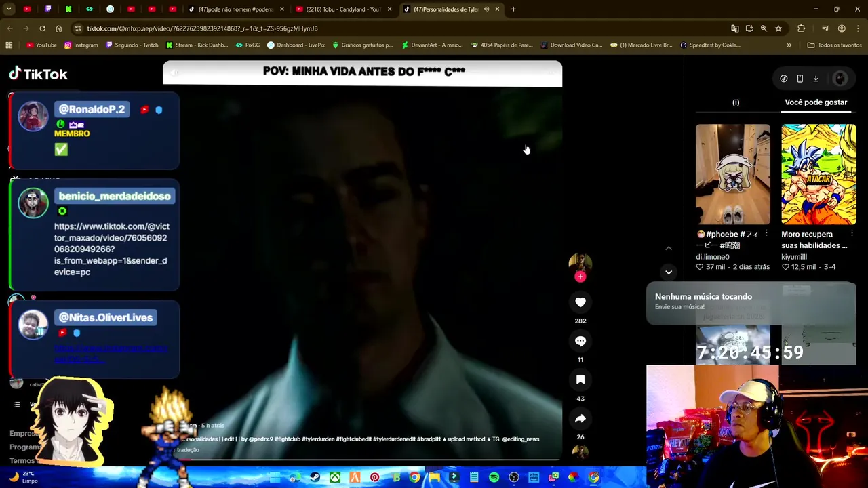The image size is (868, 488).
Task: Go back to the previous page
Action: (9, 28)
